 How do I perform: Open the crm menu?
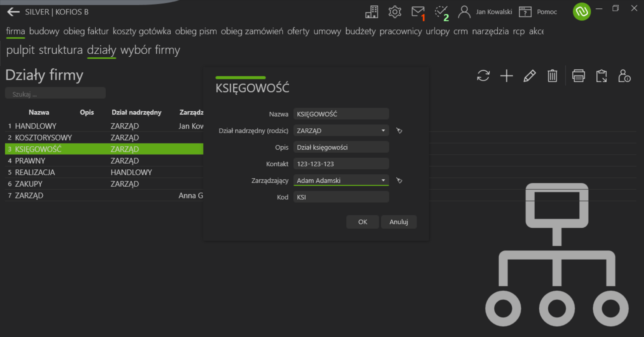click(x=460, y=31)
